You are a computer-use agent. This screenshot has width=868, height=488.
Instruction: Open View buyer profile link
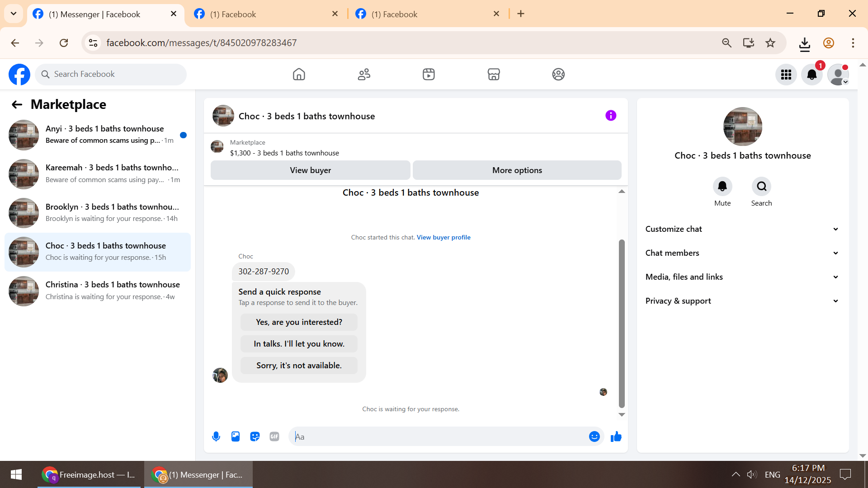443,237
